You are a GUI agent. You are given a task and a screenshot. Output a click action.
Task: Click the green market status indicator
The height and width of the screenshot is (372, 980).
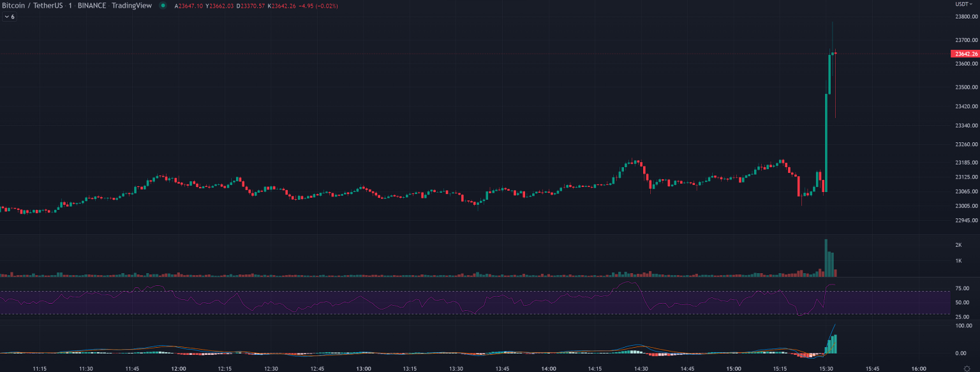click(163, 6)
